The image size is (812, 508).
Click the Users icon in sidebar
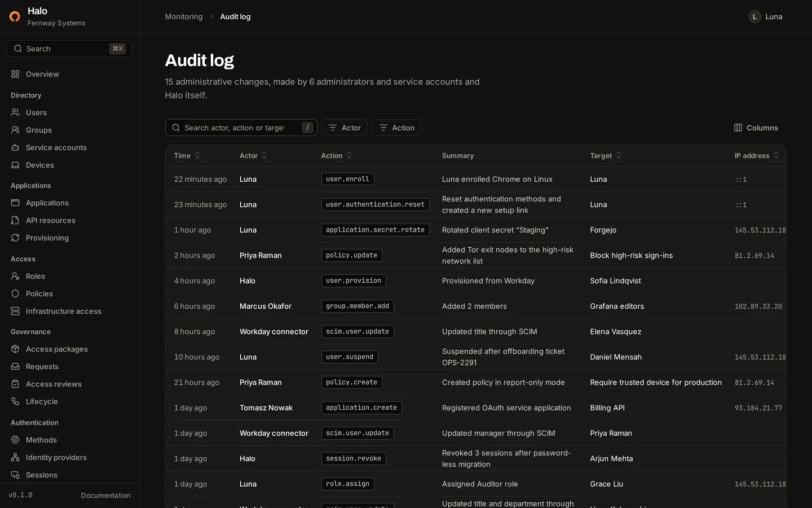15,112
